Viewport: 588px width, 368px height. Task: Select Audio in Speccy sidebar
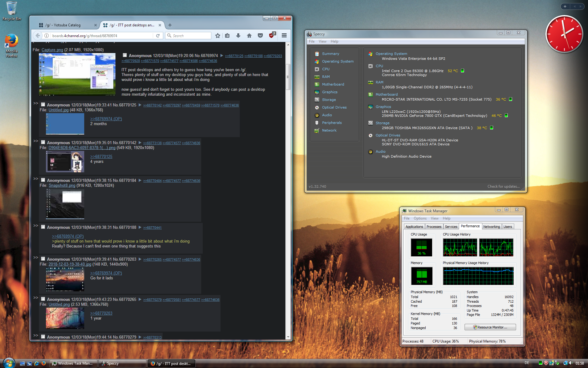tap(327, 115)
